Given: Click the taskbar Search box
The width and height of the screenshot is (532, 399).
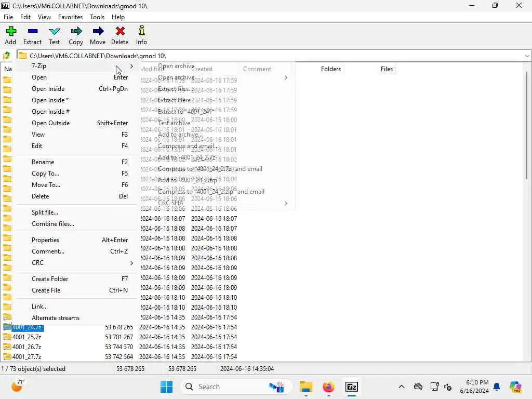Looking at the screenshot, I should tap(236, 387).
